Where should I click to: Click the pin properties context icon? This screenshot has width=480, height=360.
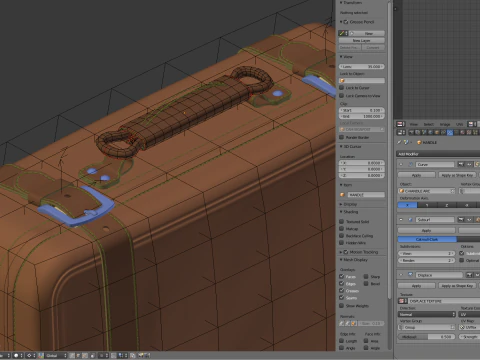(399, 142)
